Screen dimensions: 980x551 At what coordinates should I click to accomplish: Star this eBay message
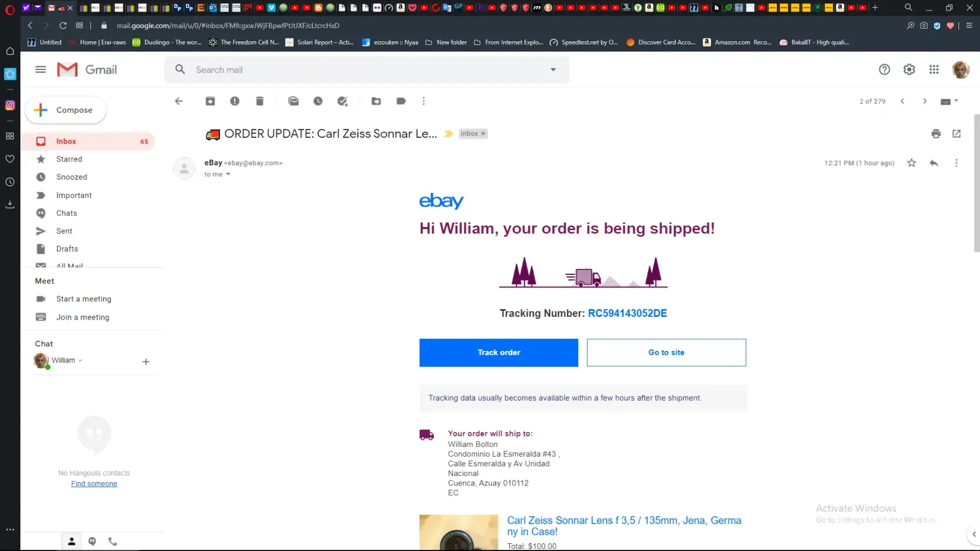click(x=912, y=163)
